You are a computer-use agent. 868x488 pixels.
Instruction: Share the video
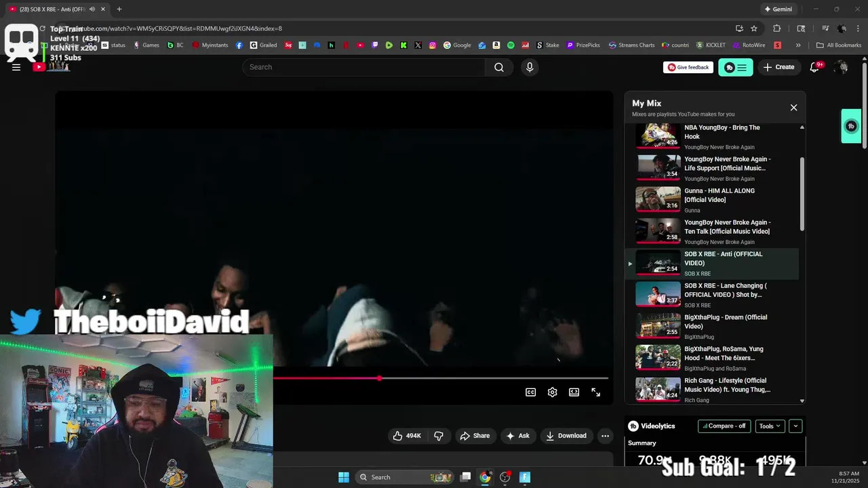point(475,436)
